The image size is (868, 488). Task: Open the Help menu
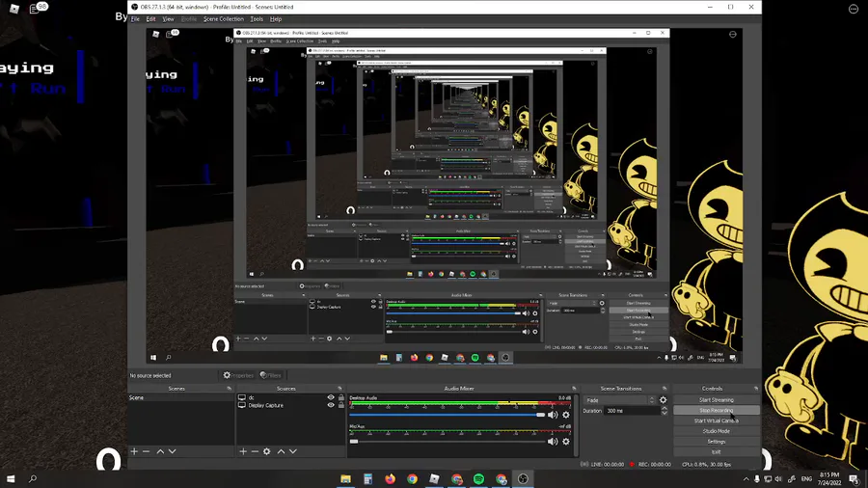[276, 19]
